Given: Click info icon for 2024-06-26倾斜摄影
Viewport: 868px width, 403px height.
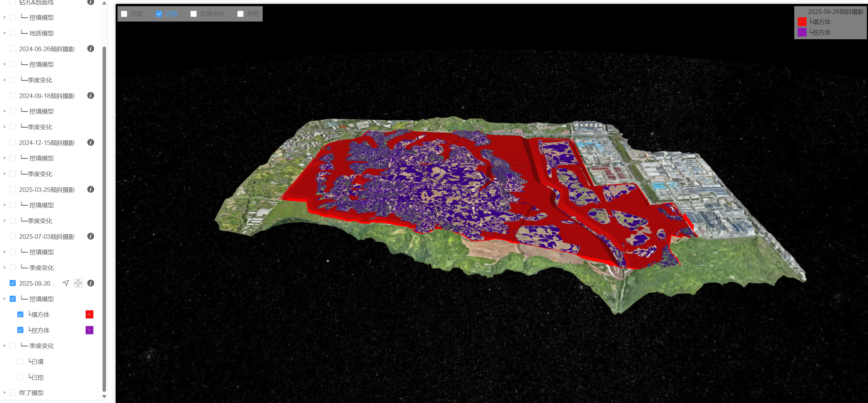Looking at the screenshot, I should 91,49.
